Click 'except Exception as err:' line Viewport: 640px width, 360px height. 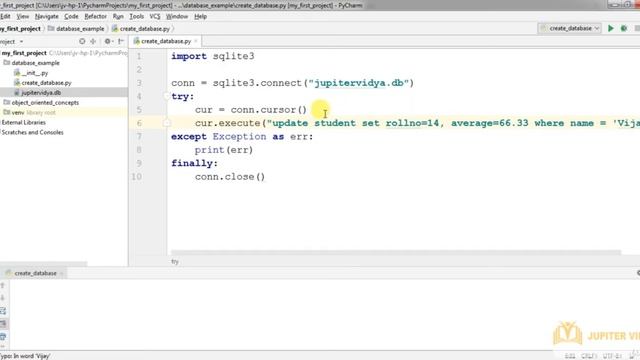(242, 137)
